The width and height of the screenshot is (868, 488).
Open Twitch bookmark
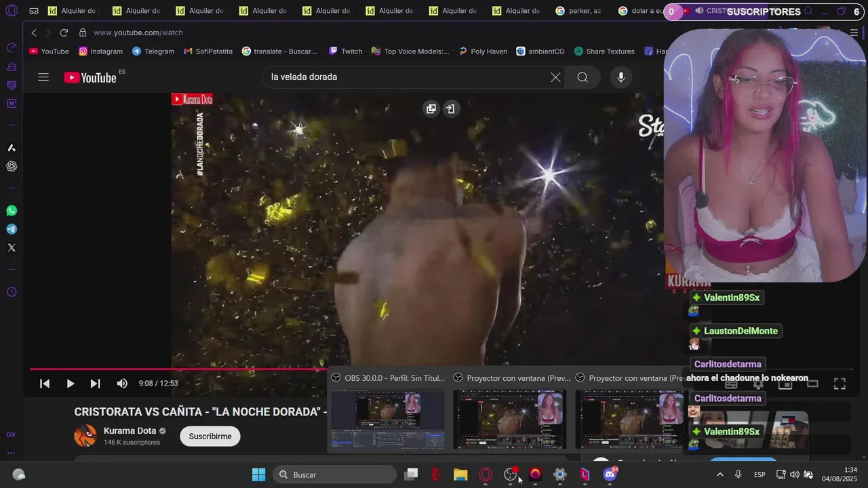point(345,52)
